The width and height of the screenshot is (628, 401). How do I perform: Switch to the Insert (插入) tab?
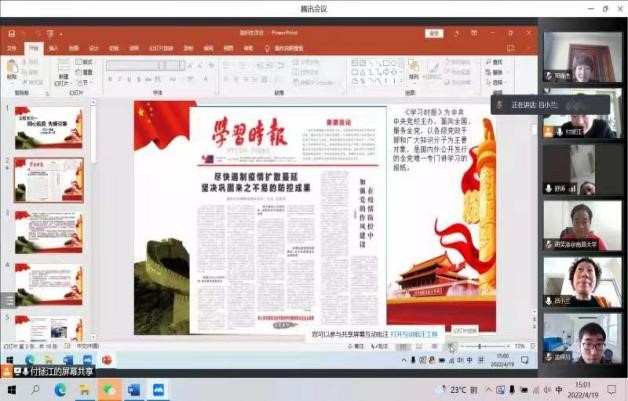(x=53, y=48)
